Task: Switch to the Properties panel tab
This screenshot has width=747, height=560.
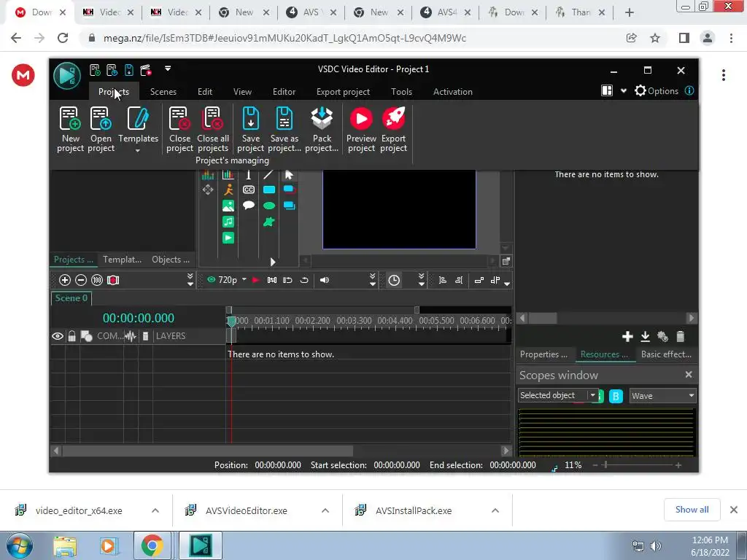Action: coord(543,354)
